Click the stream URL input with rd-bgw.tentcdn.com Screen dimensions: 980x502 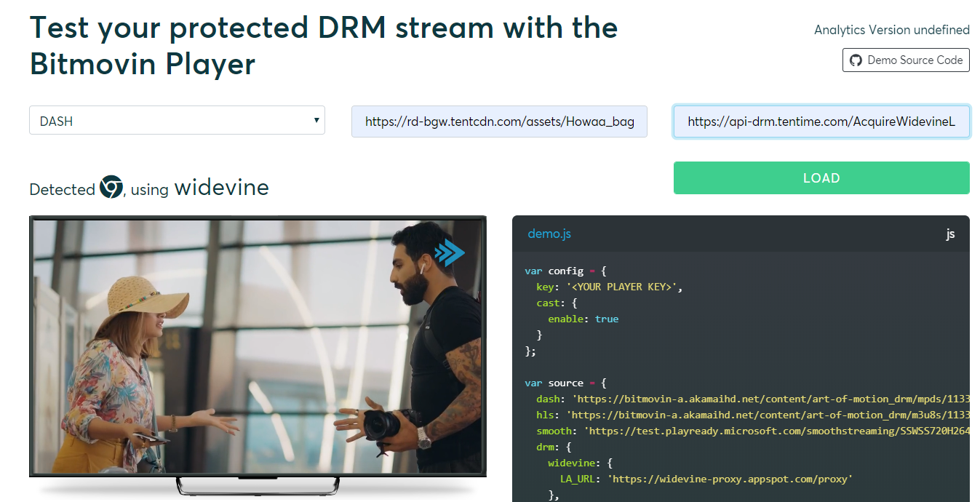coord(499,121)
